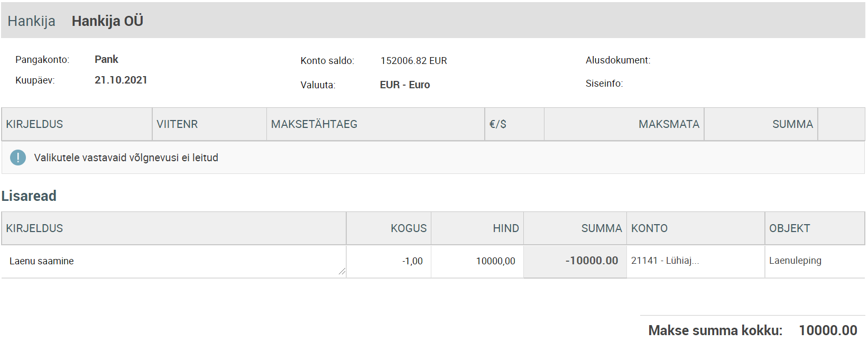Click the price field showing 10000,00

click(x=477, y=261)
